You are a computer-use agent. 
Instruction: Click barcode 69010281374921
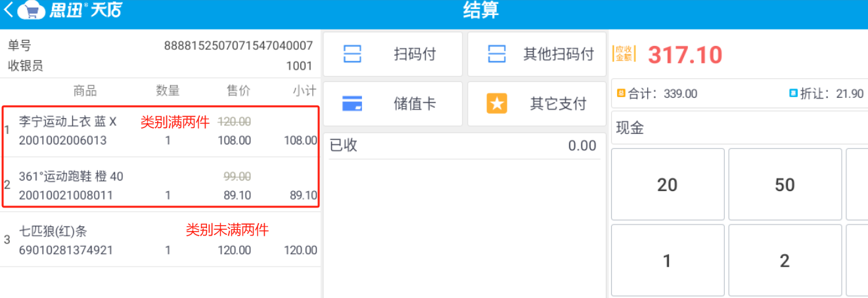(x=66, y=250)
